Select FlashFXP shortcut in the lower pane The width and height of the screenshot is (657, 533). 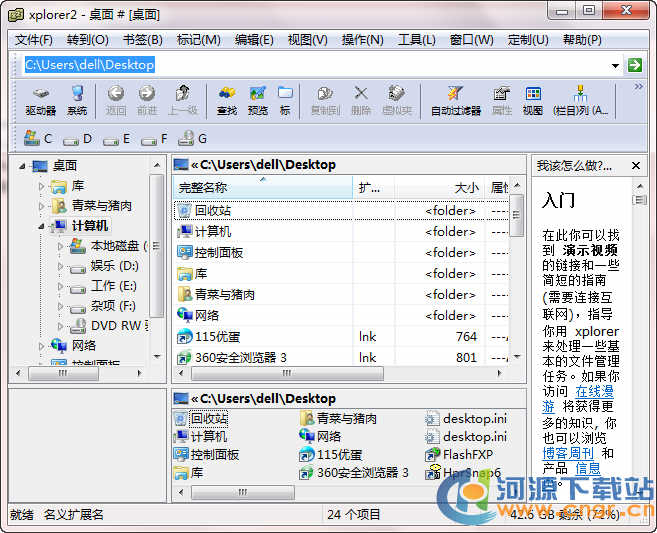[x=460, y=455]
